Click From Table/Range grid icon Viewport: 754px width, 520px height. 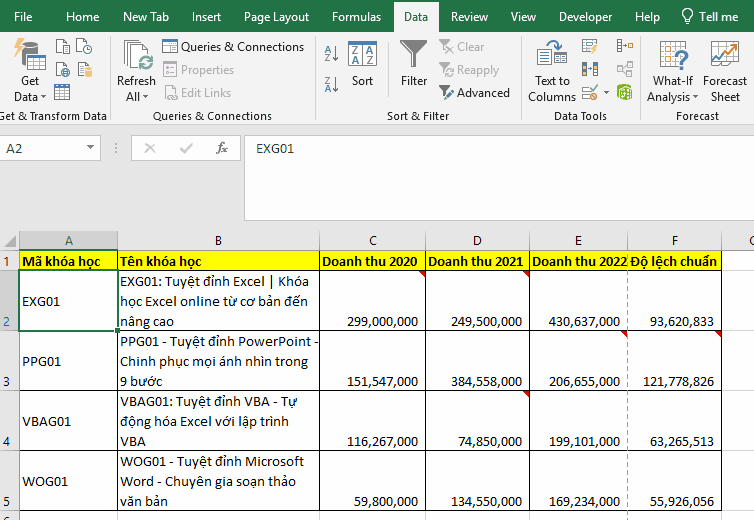(x=62, y=91)
